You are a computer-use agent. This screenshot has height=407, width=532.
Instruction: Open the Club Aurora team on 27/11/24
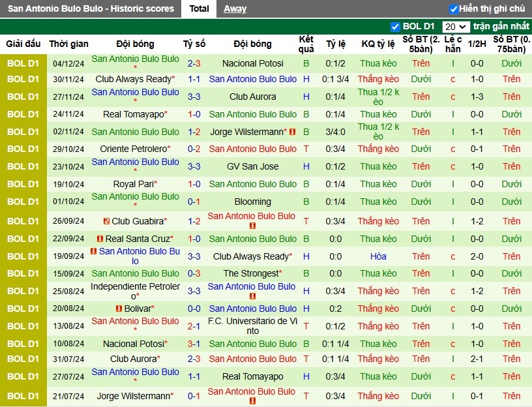tap(253, 97)
